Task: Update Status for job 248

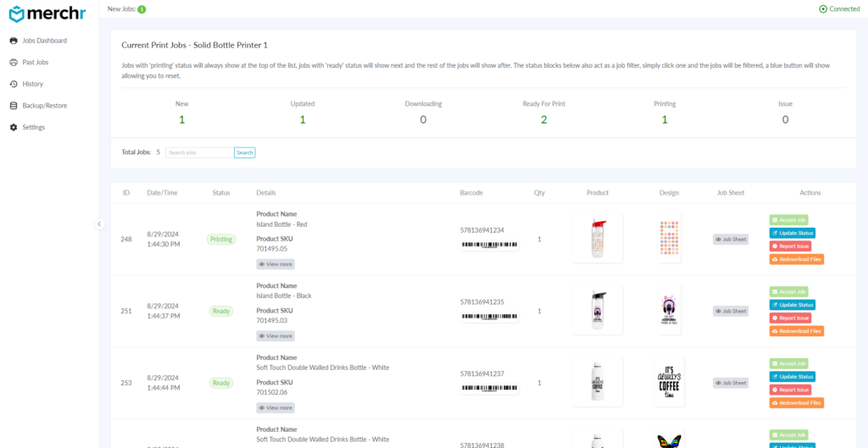Action: tap(793, 233)
